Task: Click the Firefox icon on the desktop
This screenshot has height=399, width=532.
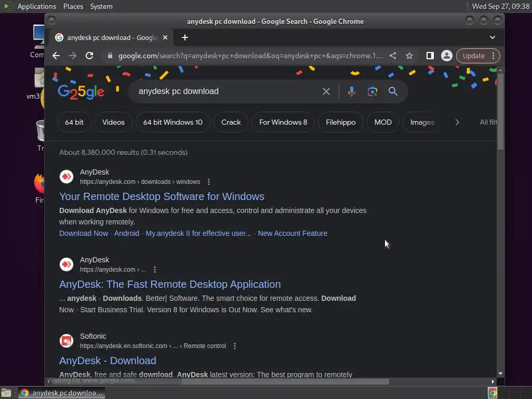Action: tap(39, 183)
